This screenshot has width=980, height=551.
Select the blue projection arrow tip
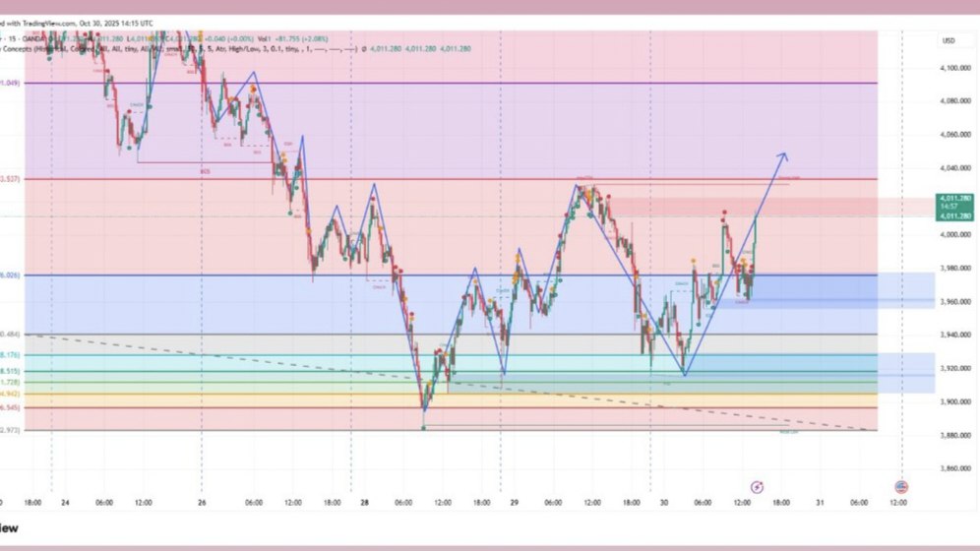click(783, 155)
